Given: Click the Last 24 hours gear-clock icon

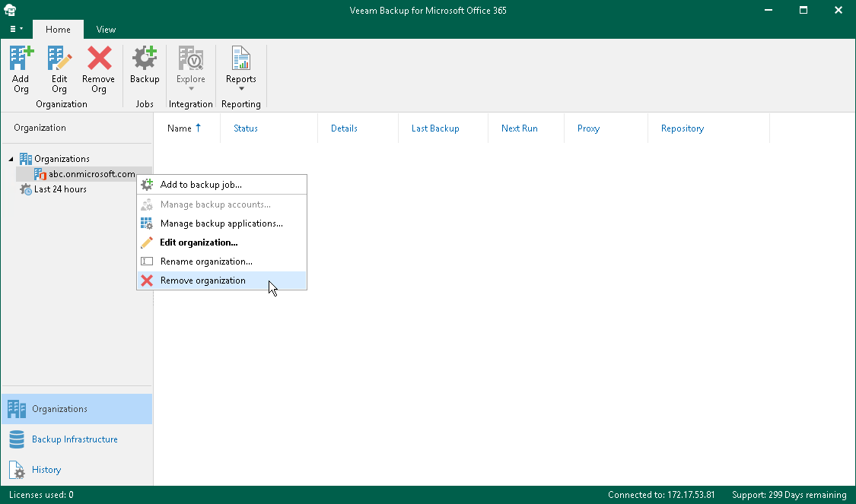Looking at the screenshot, I should pyautogui.click(x=25, y=189).
